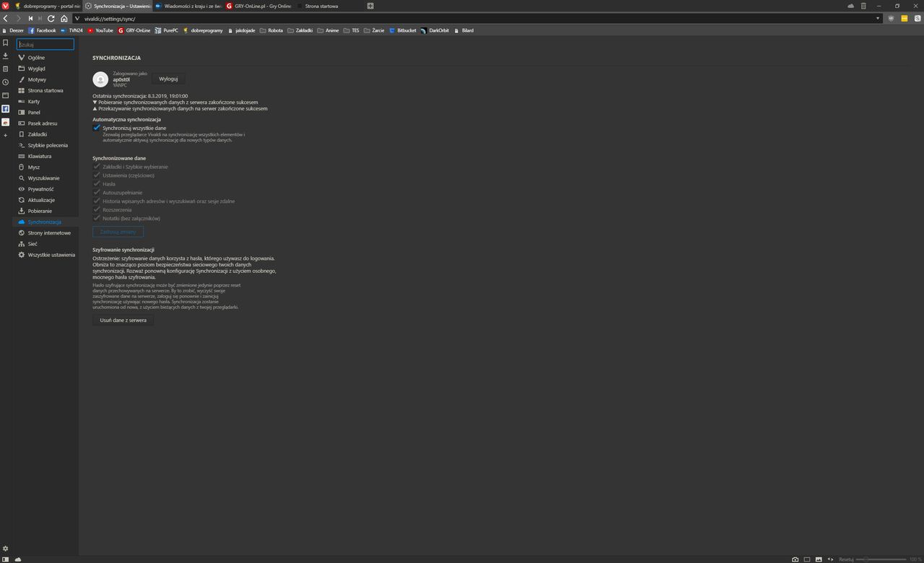Click the rewind navigation button
The height and width of the screenshot is (563, 924).
click(30, 18)
